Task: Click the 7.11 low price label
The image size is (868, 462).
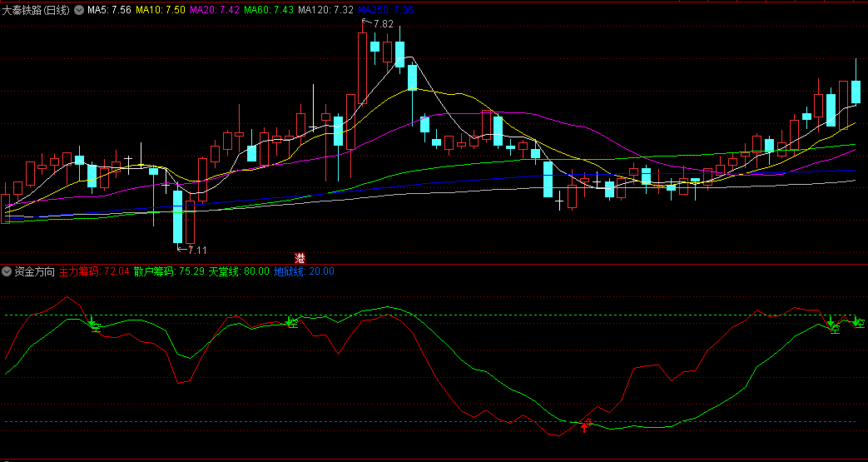Action: 197,250
